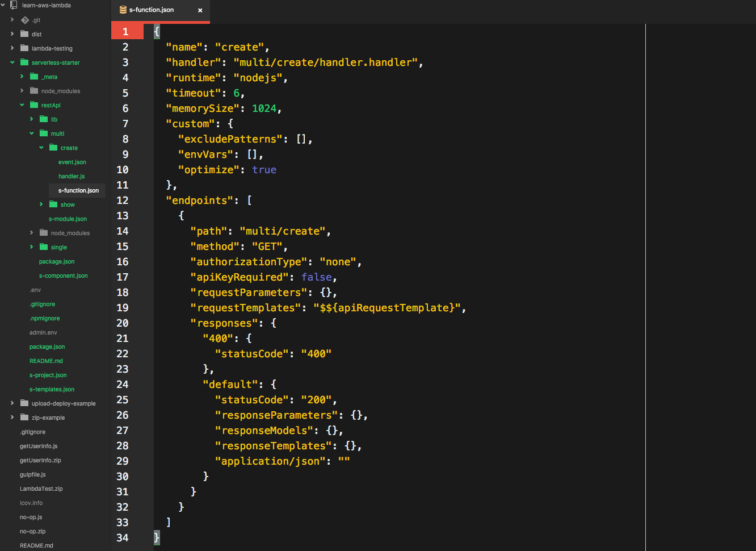The height and width of the screenshot is (551, 756).
Task: Close the s-function.json tab
Action: coord(200,10)
